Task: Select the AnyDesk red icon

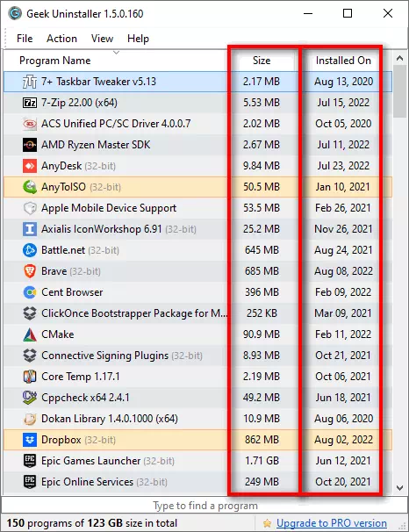Action: point(30,166)
